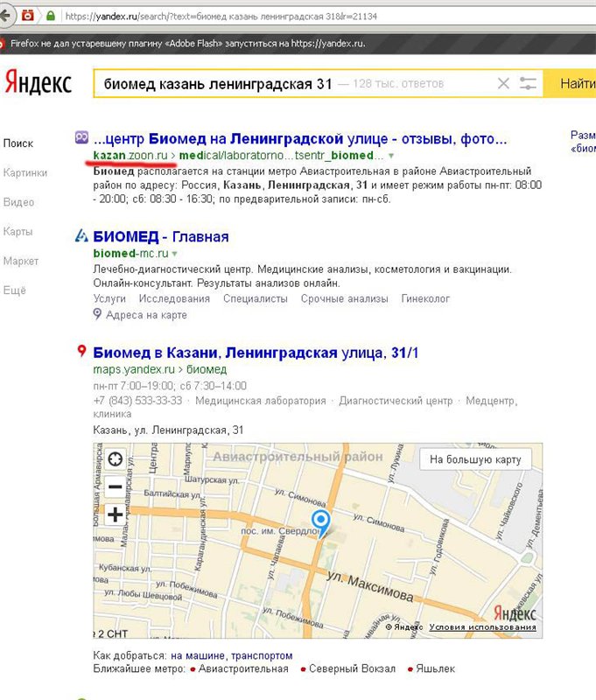Zoom in the map with plus button
This screenshot has height=700, width=596.
point(116,514)
